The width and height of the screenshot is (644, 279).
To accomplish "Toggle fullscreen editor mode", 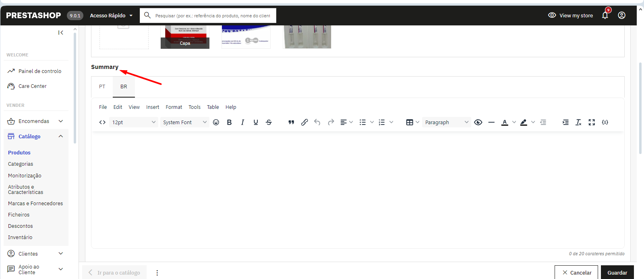I will pyautogui.click(x=592, y=122).
